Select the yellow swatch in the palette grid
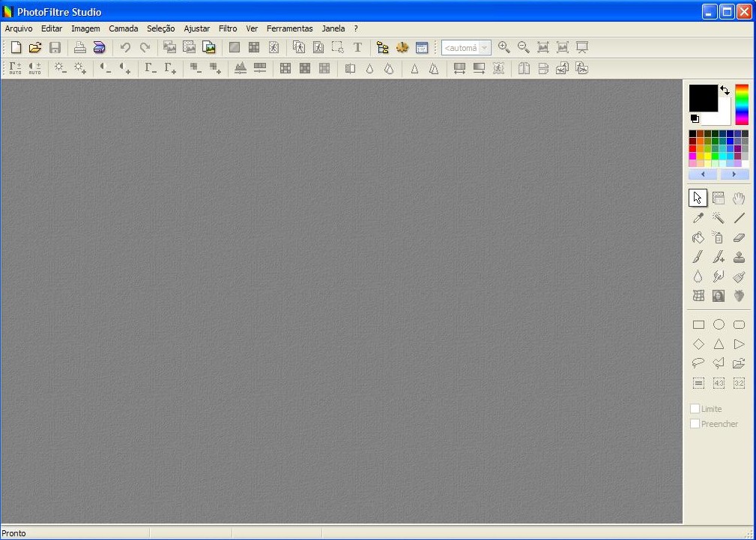 707,157
